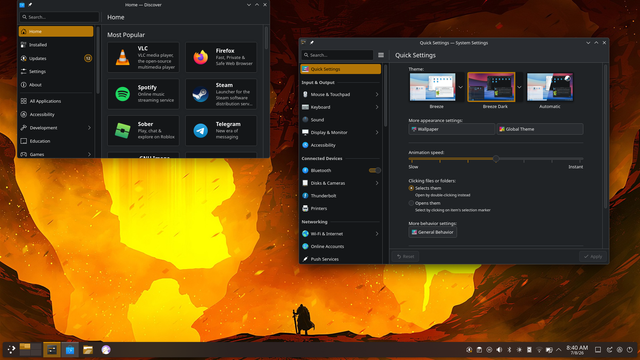Go to Installed in Discover sidebar

click(x=56, y=45)
